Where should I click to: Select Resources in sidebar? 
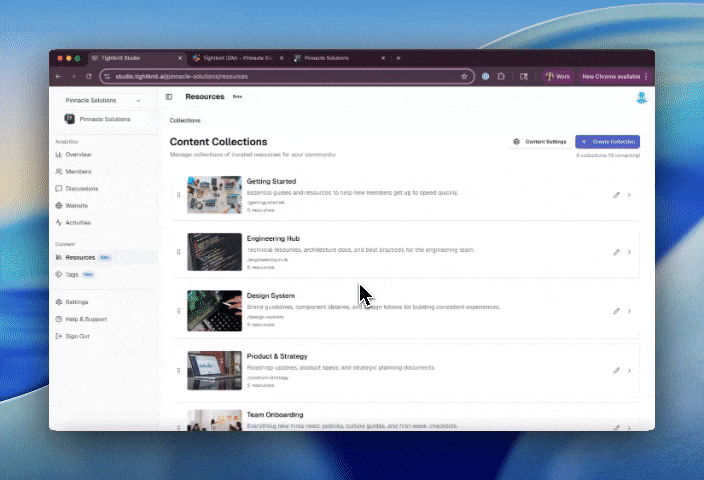[x=104, y=257]
